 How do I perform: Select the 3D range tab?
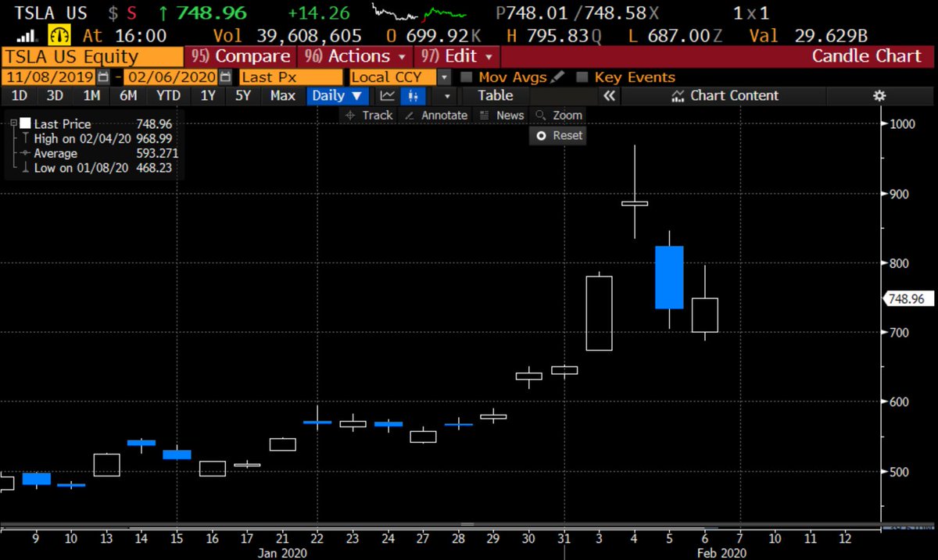coord(55,95)
